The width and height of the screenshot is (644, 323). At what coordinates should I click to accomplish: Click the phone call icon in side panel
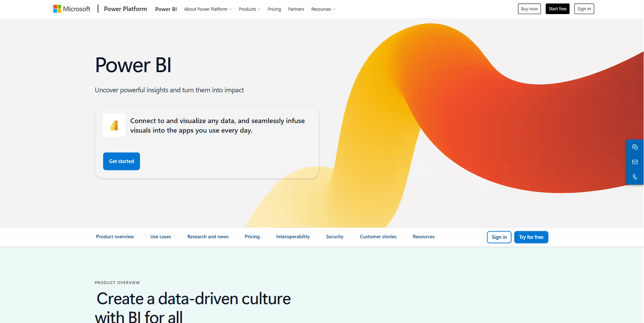tap(635, 177)
